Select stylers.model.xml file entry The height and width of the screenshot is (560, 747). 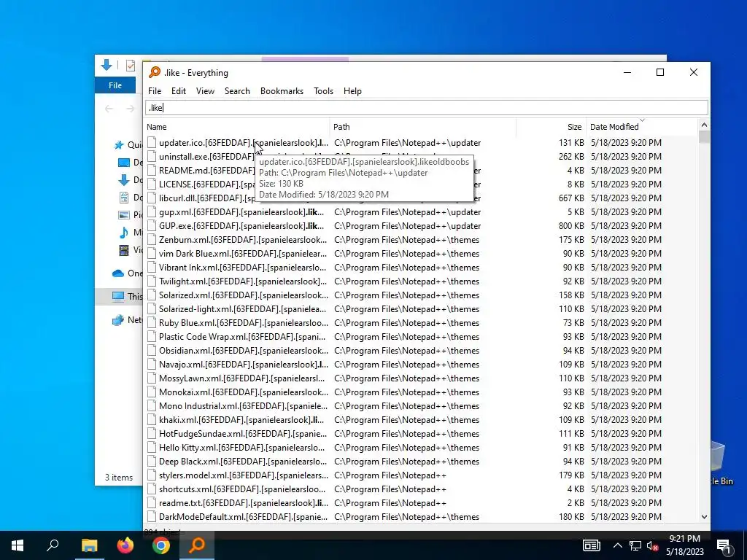pos(244,475)
